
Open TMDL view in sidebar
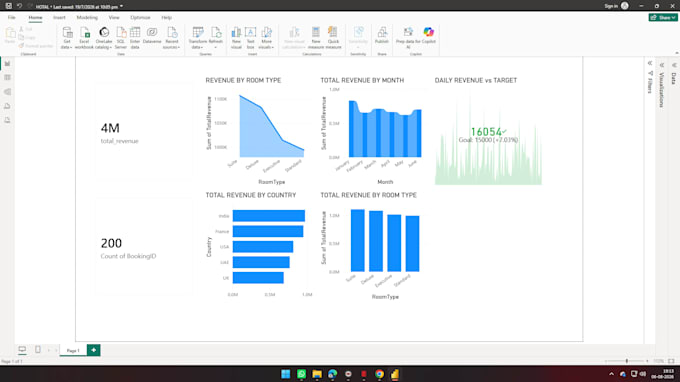(7, 120)
